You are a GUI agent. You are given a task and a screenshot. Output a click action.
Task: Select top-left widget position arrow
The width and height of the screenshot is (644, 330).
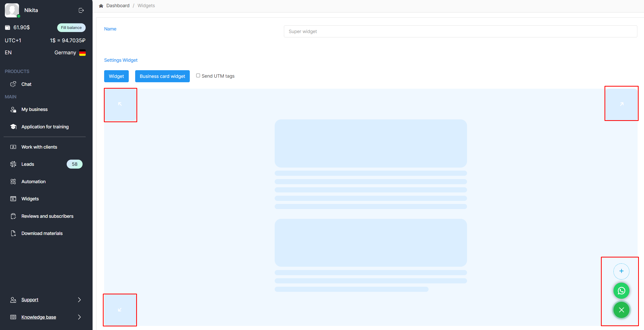120,104
